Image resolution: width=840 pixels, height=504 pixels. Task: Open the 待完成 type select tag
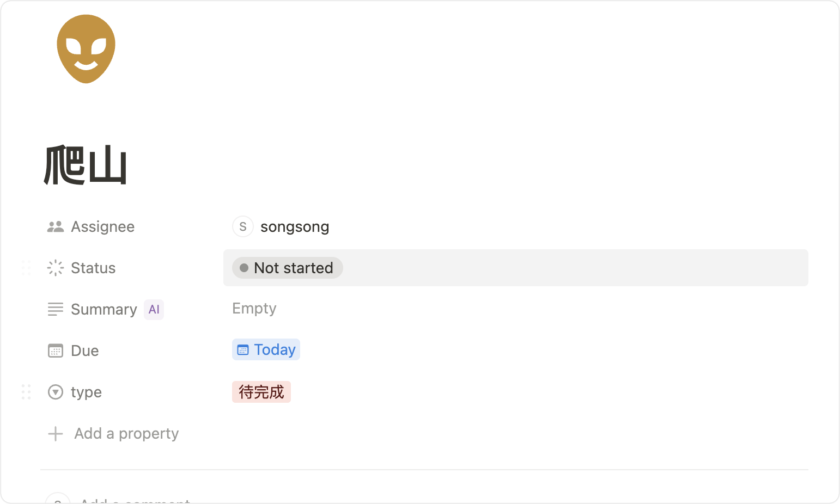coord(261,392)
